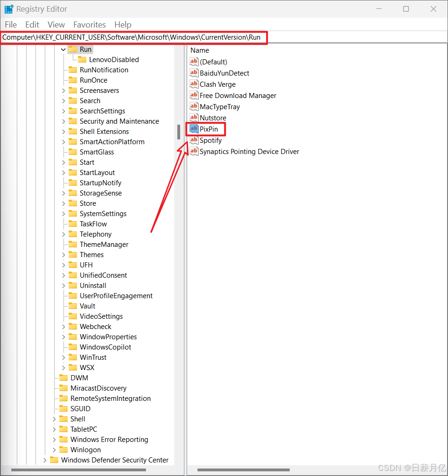Click the Vault folder icon

tap(72, 306)
